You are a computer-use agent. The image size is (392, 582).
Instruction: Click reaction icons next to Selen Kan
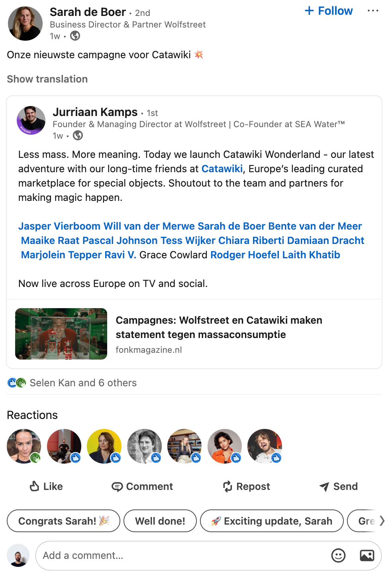(17, 383)
